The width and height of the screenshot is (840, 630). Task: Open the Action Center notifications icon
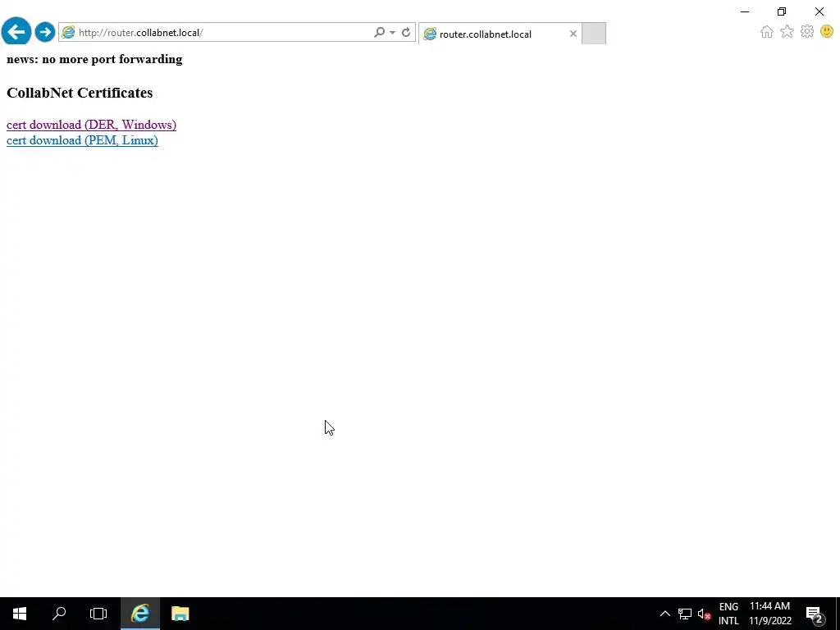[x=815, y=614]
